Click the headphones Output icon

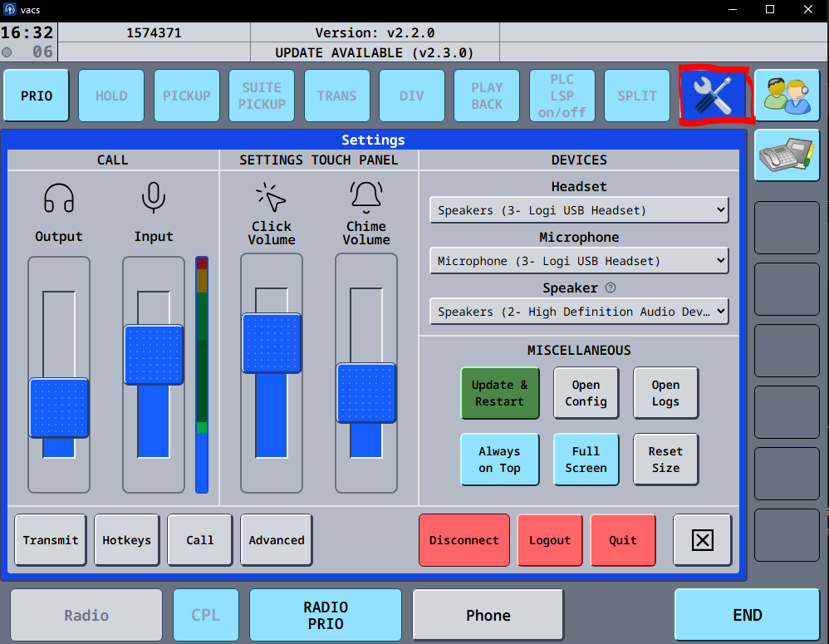point(59,198)
